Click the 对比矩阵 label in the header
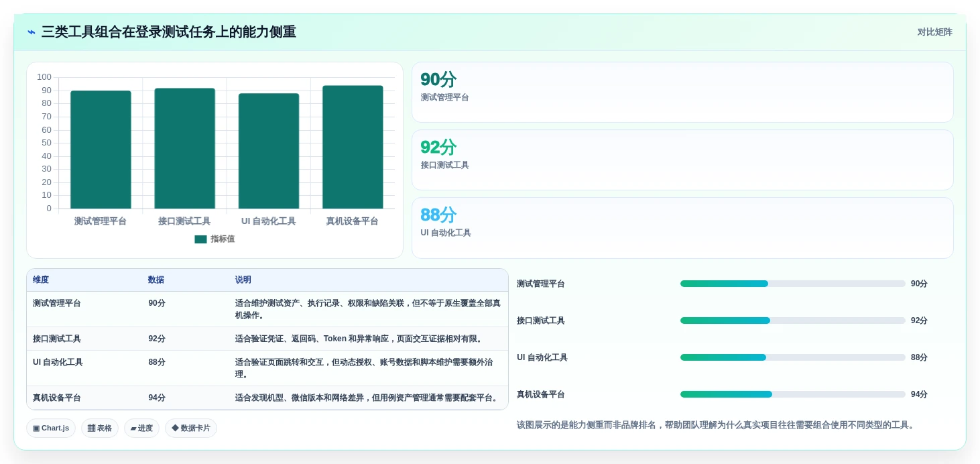This screenshot has width=980, height=464. coord(934,32)
